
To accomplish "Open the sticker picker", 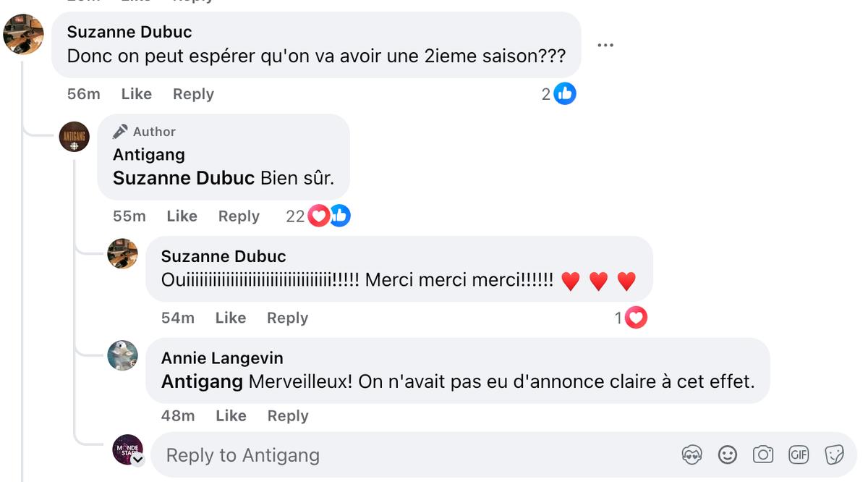I will coord(833,454).
